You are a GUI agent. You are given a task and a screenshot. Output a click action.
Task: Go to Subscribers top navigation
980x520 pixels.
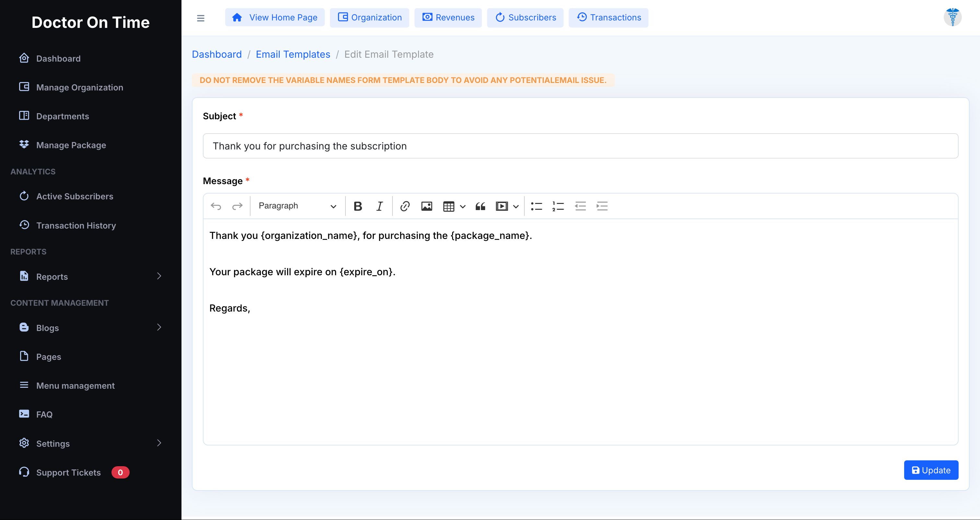[525, 18]
